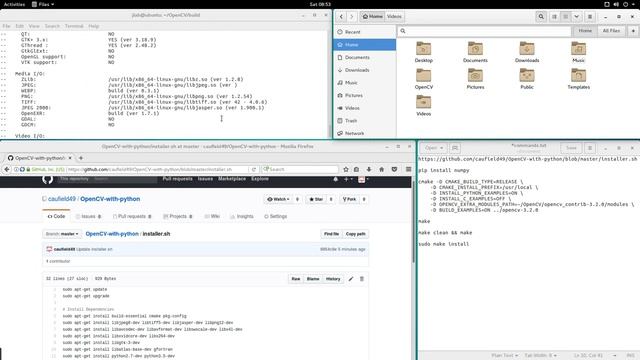The height and width of the screenshot is (360, 640).
Task: Open the terminal Search menu
Action: [52, 26]
